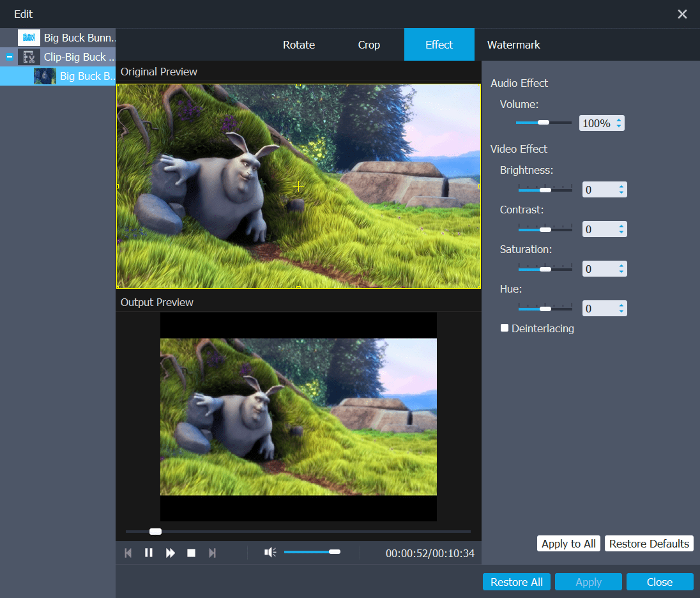This screenshot has width=700, height=598.
Task: Adjust the Volume slider handle
Action: click(544, 123)
